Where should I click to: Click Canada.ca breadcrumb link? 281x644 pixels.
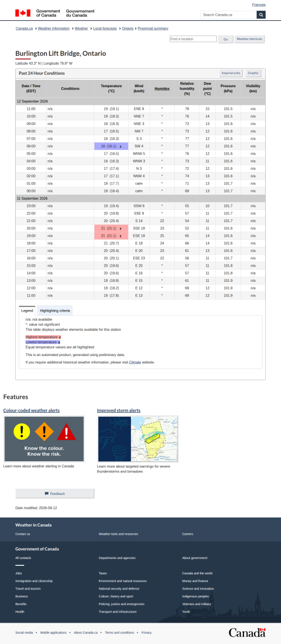click(x=24, y=28)
